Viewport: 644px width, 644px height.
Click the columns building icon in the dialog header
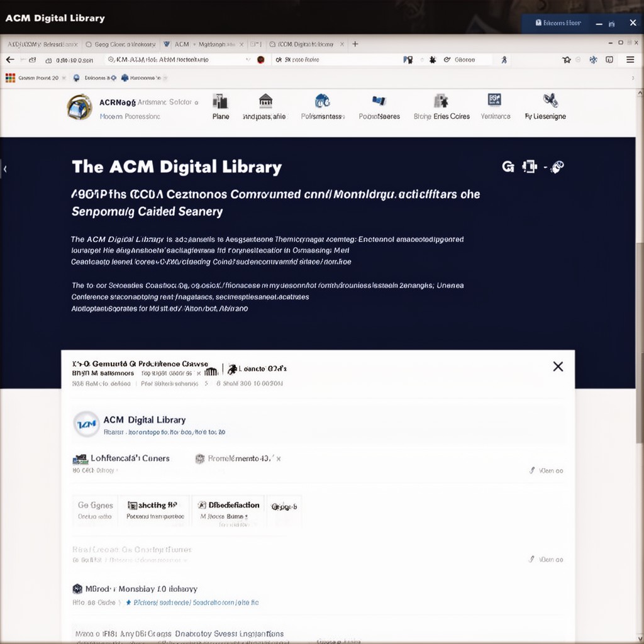click(x=211, y=372)
